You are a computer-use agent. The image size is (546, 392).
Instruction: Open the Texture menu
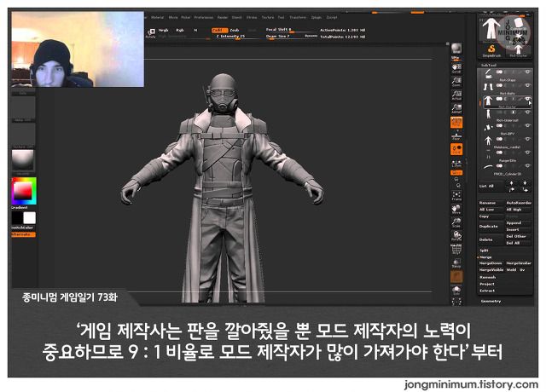(267, 17)
